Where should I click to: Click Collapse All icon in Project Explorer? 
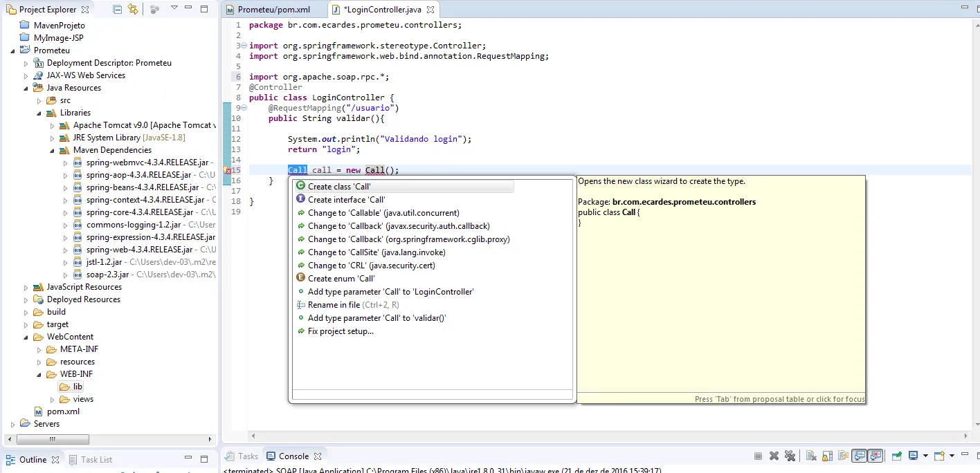point(117,10)
